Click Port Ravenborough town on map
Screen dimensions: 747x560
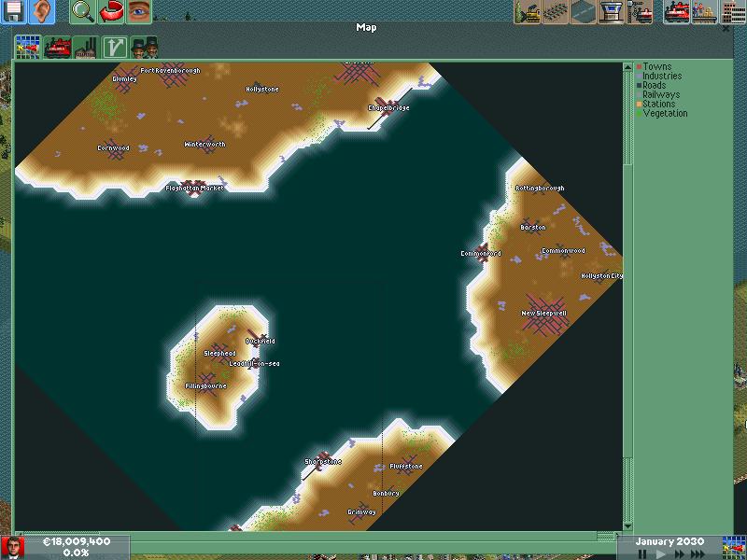click(170, 71)
